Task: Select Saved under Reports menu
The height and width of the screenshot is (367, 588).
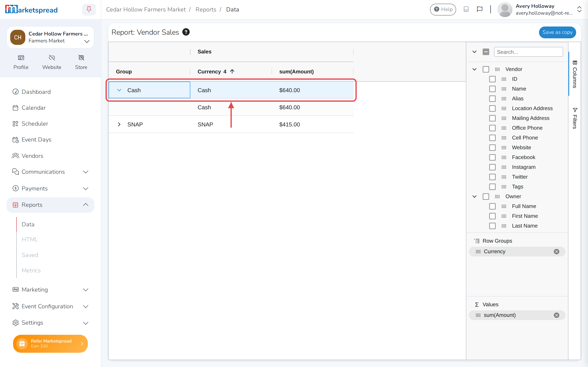Action: coord(30,255)
